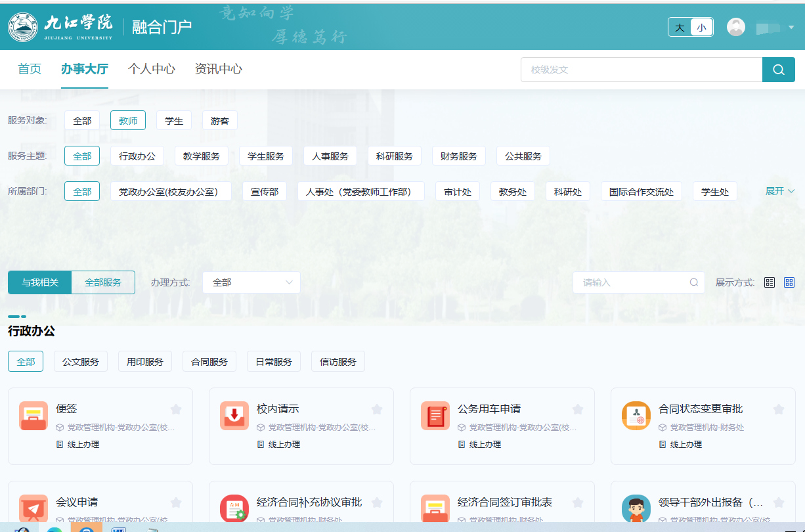Viewport: 805px width, 532px height.
Task: Open the 校内请示 service icon
Action: 234,416
